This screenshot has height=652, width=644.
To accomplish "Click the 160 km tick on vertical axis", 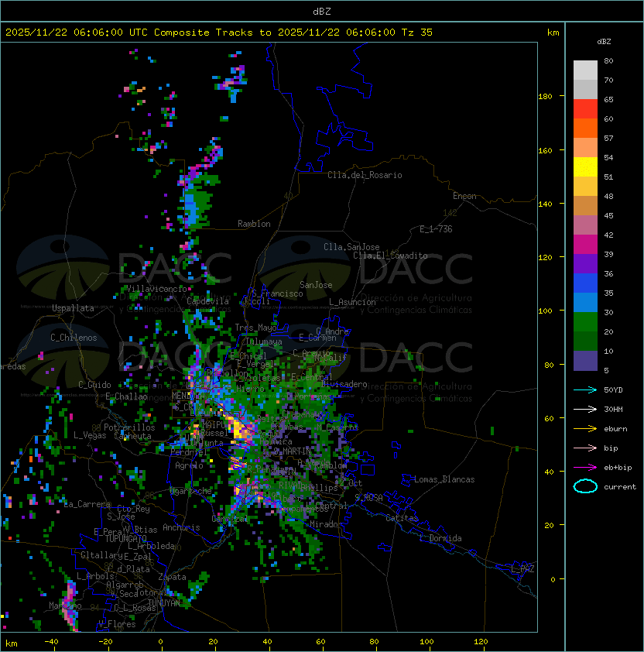I will coord(545,150).
